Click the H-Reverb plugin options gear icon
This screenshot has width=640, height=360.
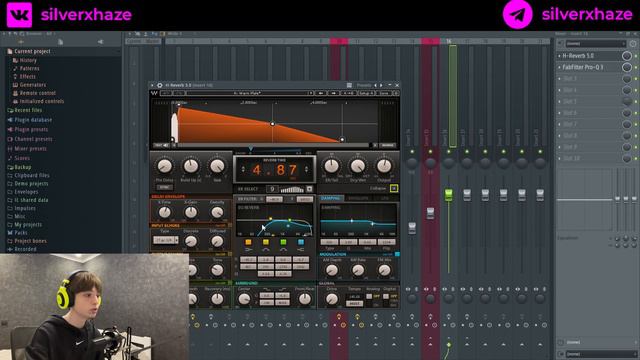[x=160, y=85]
